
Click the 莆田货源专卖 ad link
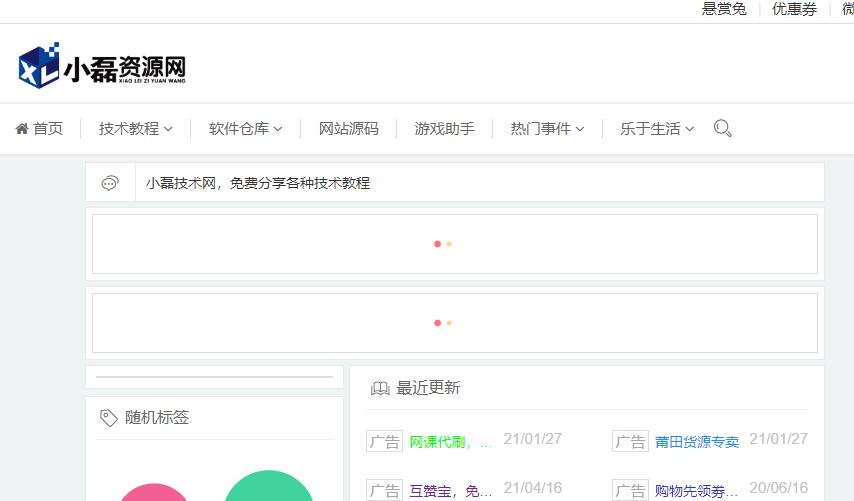[697, 442]
